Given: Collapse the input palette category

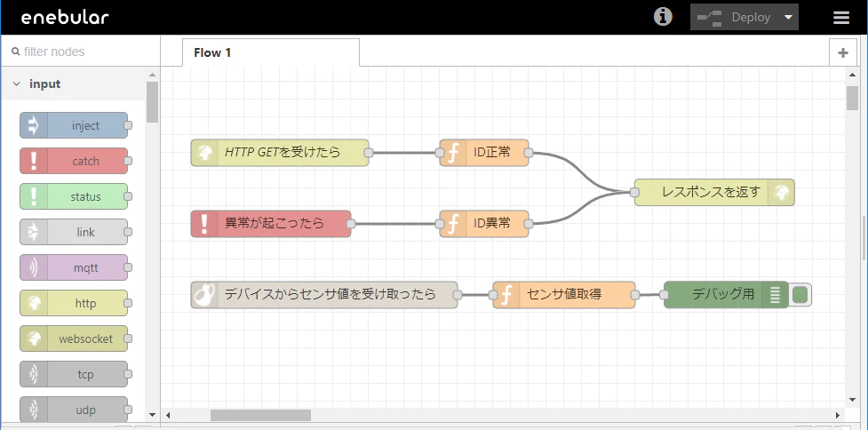Looking at the screenshot, I should pyautogui.click(x=73, y=84).
